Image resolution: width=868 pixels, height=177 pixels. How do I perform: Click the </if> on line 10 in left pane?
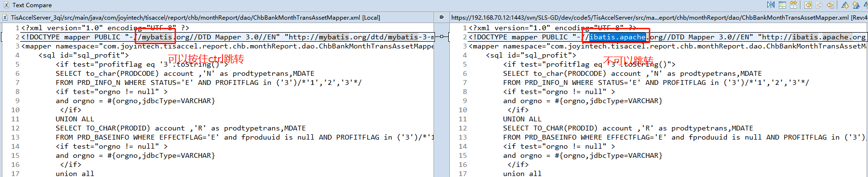(70, 110)
